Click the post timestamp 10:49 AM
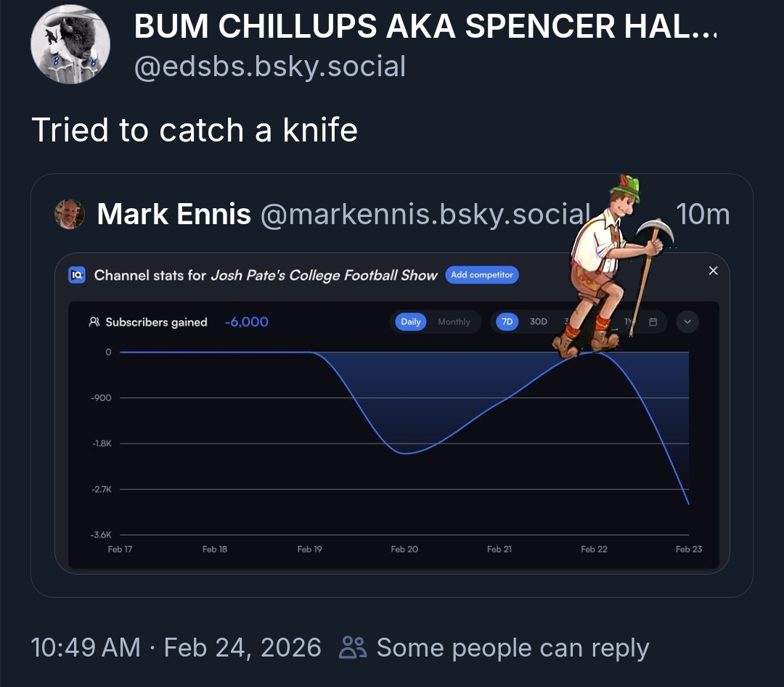The width and height of the screenshot is (784, 687). [x=86, y=647]
